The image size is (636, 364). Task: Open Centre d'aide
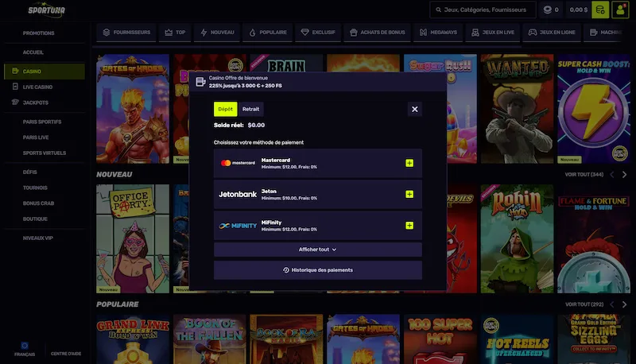tap(66, 354)
